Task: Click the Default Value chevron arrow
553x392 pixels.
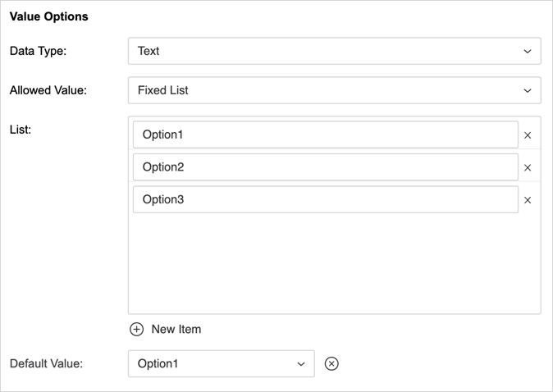Action: pos(301,364)
